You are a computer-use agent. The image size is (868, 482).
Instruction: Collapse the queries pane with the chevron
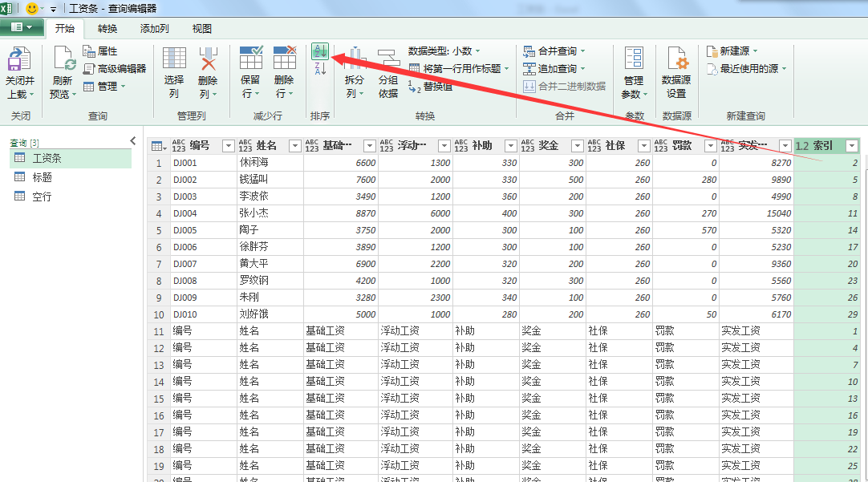point(133,141)
